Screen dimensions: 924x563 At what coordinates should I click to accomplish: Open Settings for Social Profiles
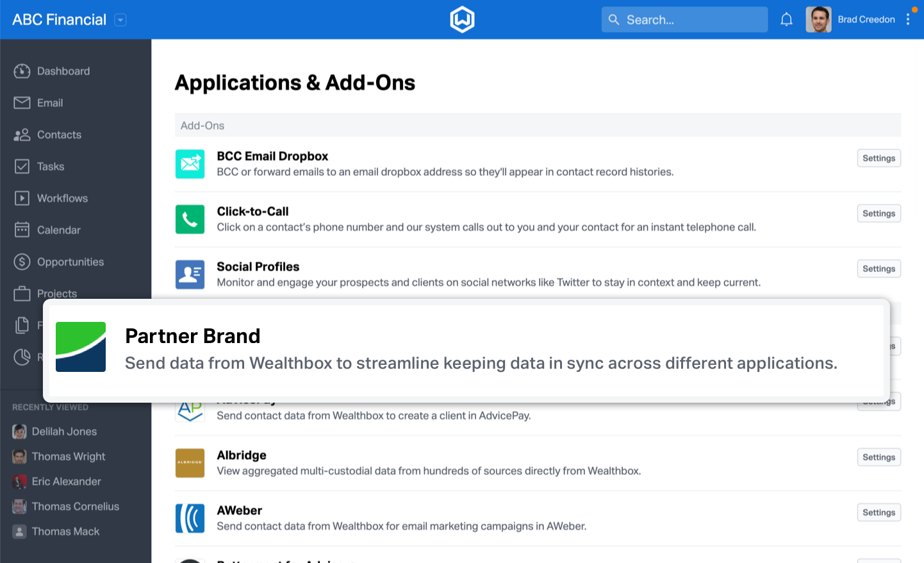(879, 269)
